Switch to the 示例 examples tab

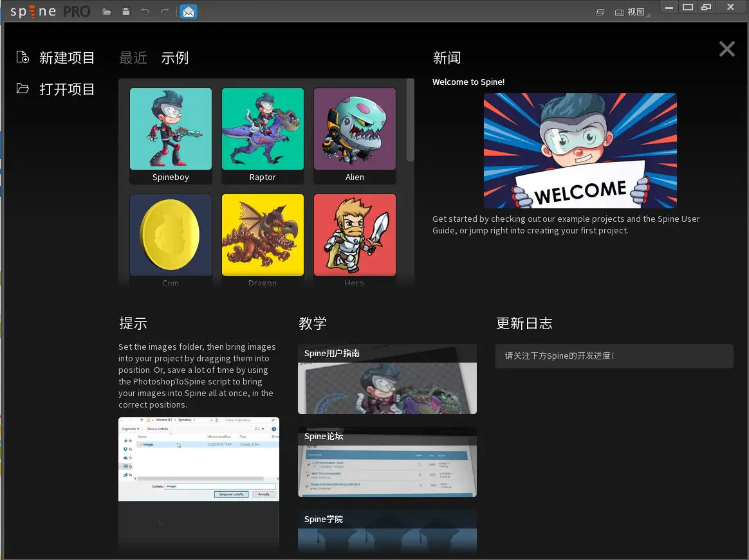175,58
